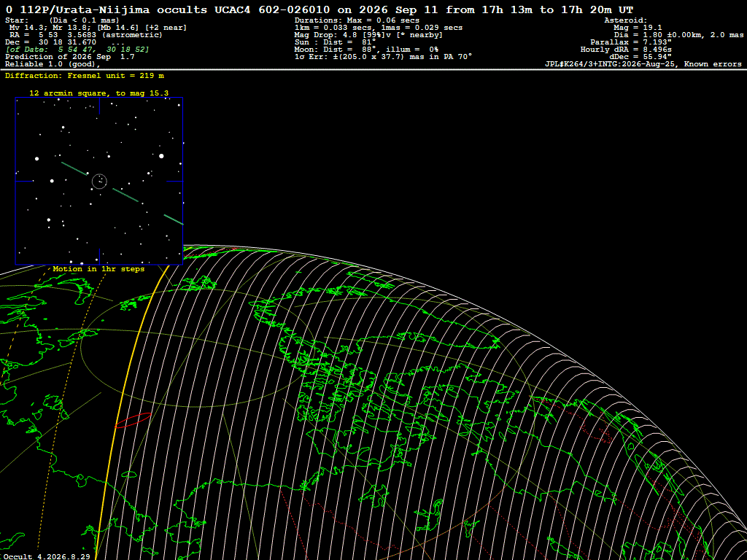Click the '12 arcmin square' chart caption
This screenshot has width=747, height=560.
[x=99, y=93]
